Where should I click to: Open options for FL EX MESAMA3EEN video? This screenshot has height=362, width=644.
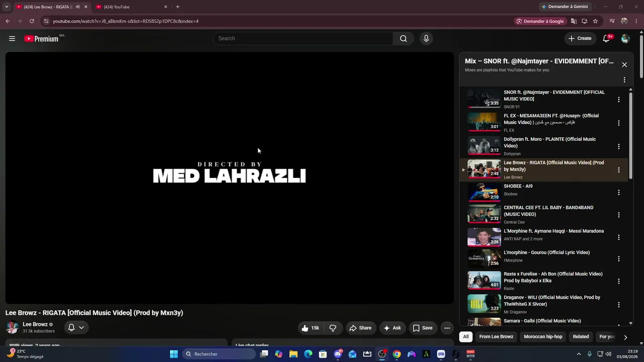coord(619,123)
